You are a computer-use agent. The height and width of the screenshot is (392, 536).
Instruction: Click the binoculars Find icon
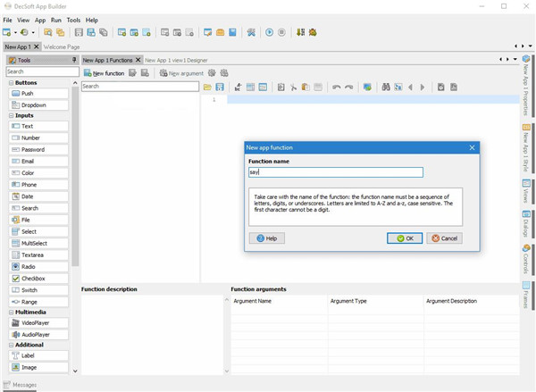coord(386,88)
